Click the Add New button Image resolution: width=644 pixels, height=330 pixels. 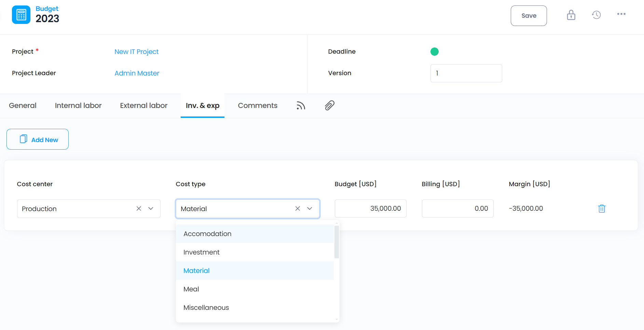38,139
